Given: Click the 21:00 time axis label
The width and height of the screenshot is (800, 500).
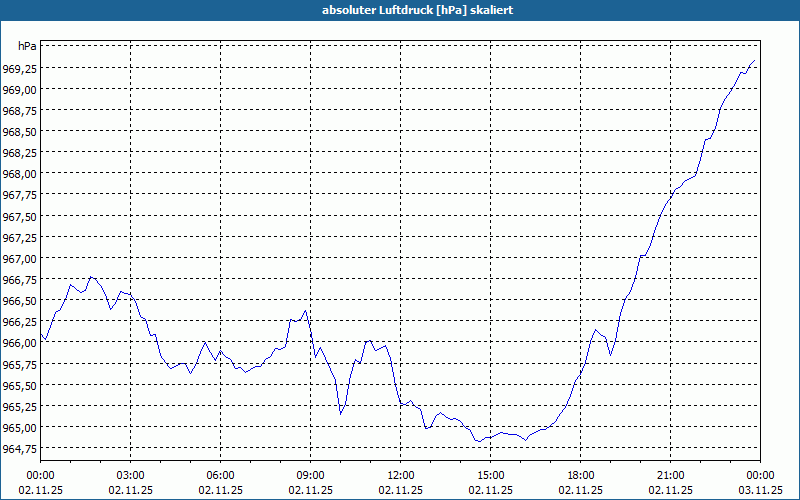Looking at the screenshot, I should point(670,476).
